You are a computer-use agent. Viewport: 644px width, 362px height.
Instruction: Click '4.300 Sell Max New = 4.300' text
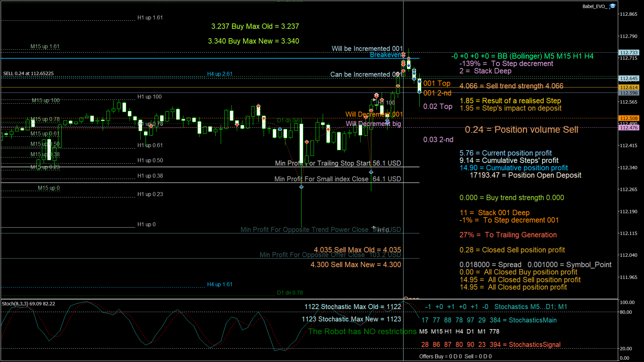[356, 264]
